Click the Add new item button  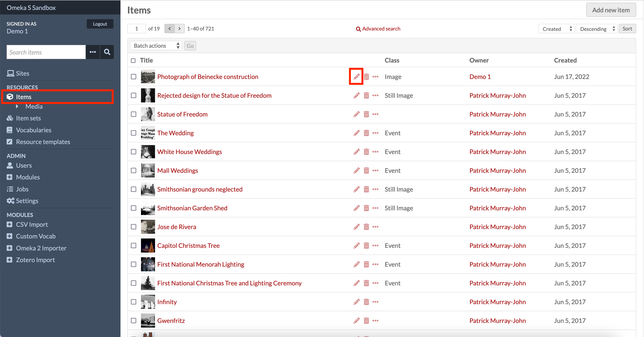click(611, 10)
